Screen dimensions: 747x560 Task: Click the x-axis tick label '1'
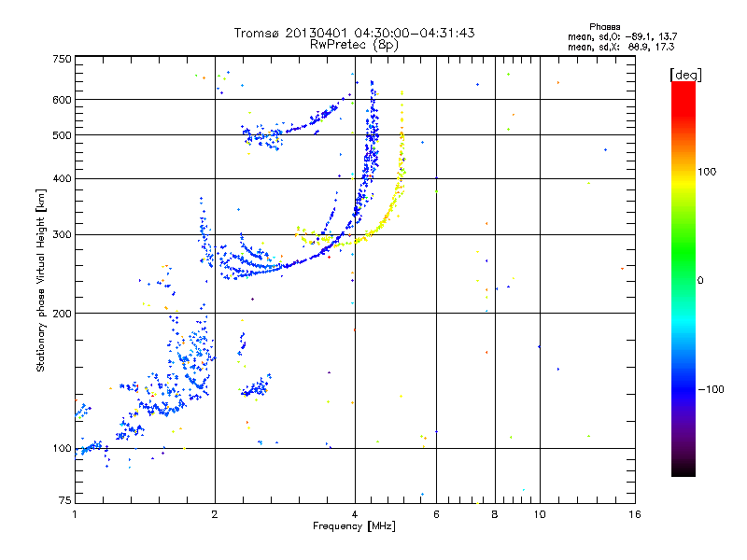point(75,514)
